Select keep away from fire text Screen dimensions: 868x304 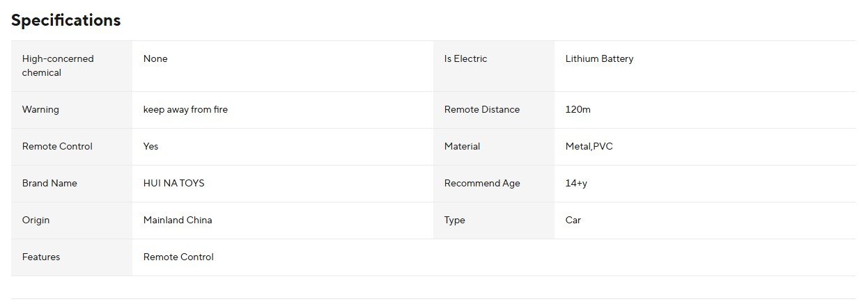point(185,110)
